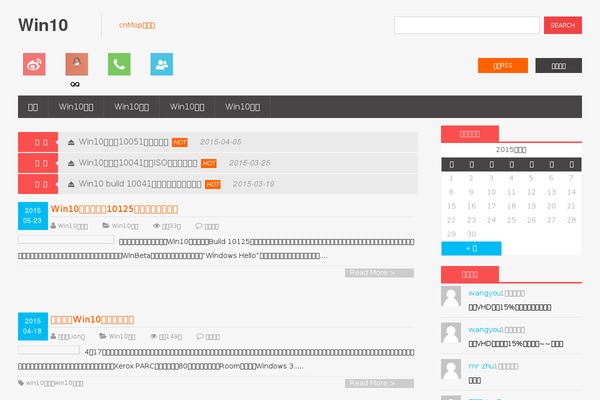Open the first navigation bar item
Screen dimensions: 600x400
coord(33,107)
